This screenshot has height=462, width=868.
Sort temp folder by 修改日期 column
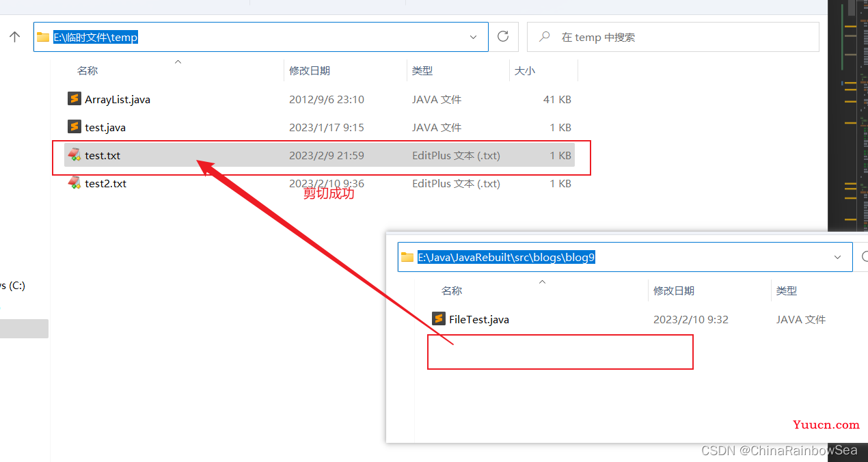pos(310,70)
